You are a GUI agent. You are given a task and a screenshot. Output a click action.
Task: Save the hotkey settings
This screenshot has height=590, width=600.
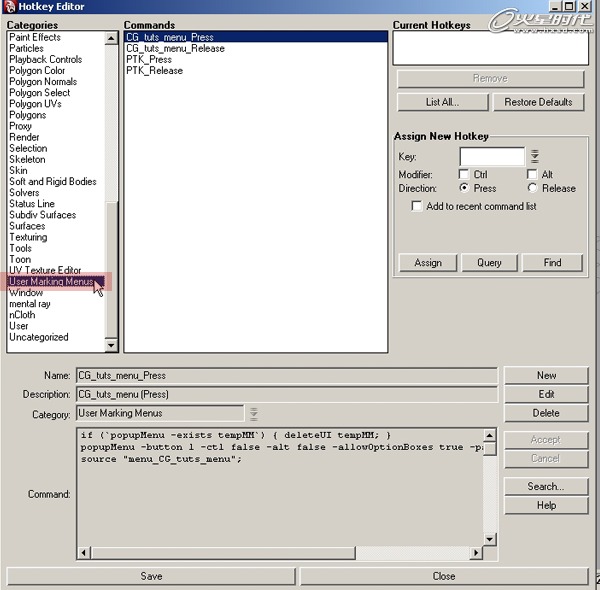pyautogui.click(x=151, y=576)
